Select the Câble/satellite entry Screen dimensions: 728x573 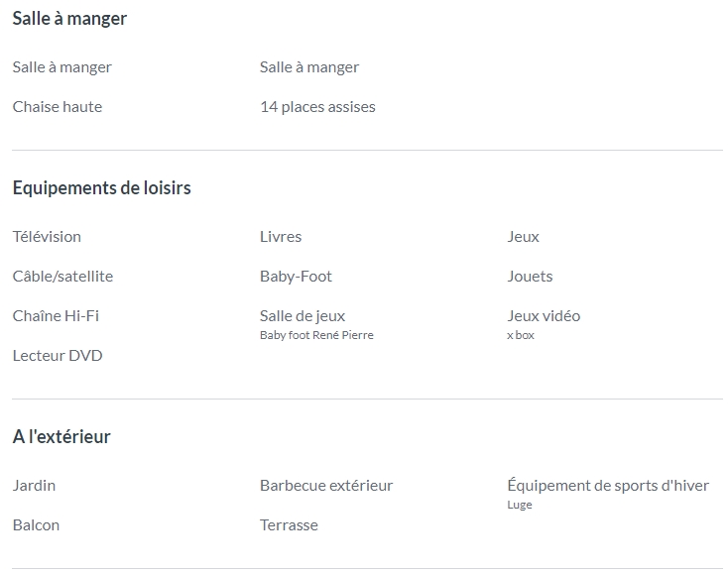62,276
